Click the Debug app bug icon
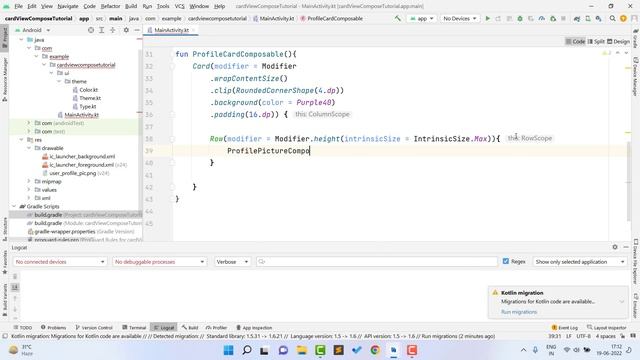Image resolution: width=640 pixels, height=360 pixels. pos(520,18)
